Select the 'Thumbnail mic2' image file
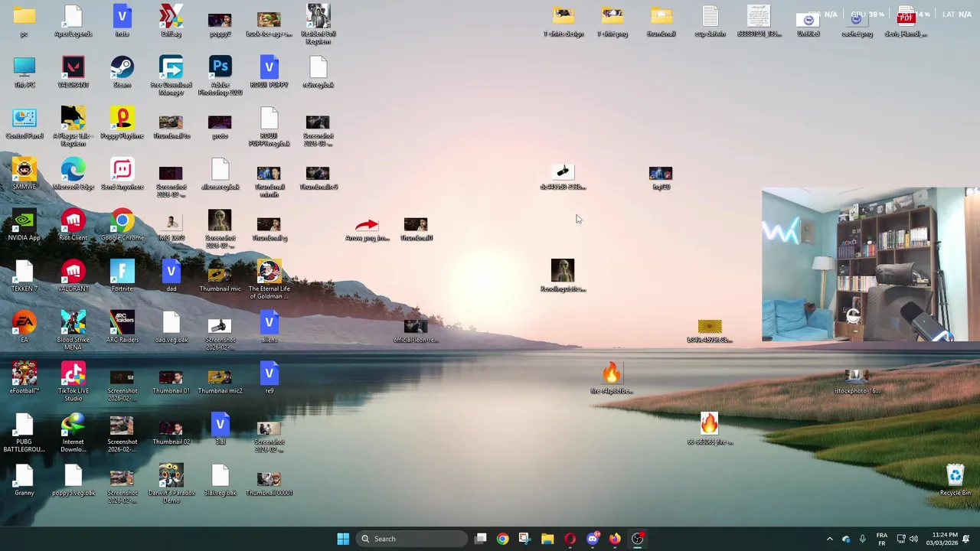 coord(220,382)
